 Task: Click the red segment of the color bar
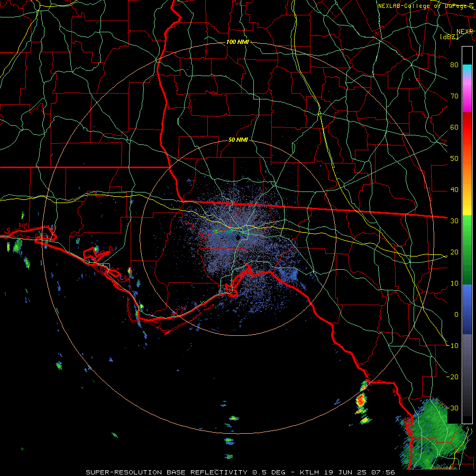tap(467, 127)
